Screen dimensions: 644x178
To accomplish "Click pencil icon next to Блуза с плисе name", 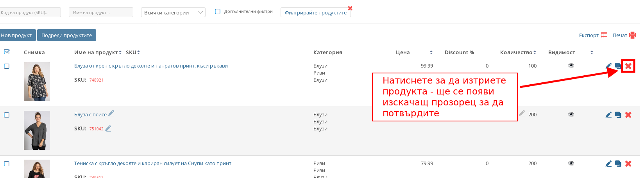I will (x=111, y=114).
